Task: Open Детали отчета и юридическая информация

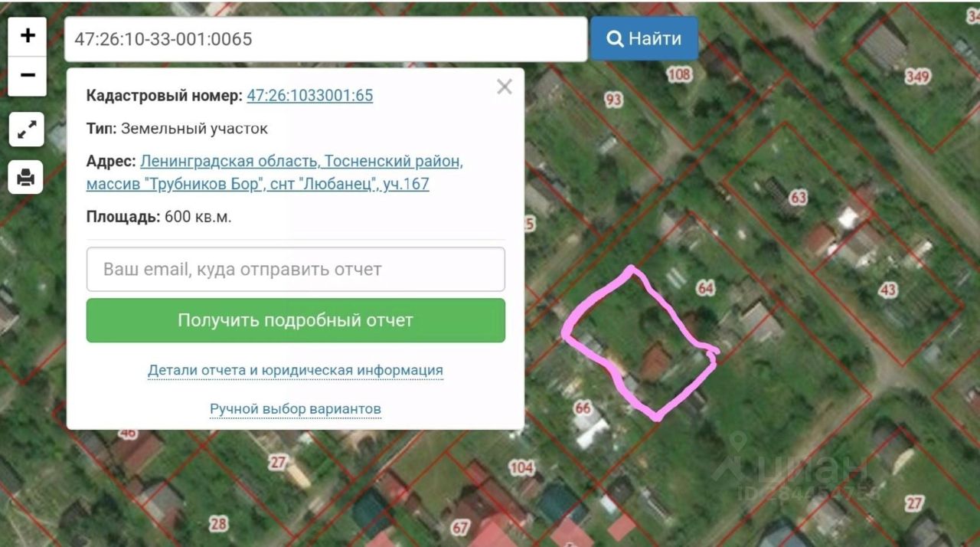Action: click(296, 371)
